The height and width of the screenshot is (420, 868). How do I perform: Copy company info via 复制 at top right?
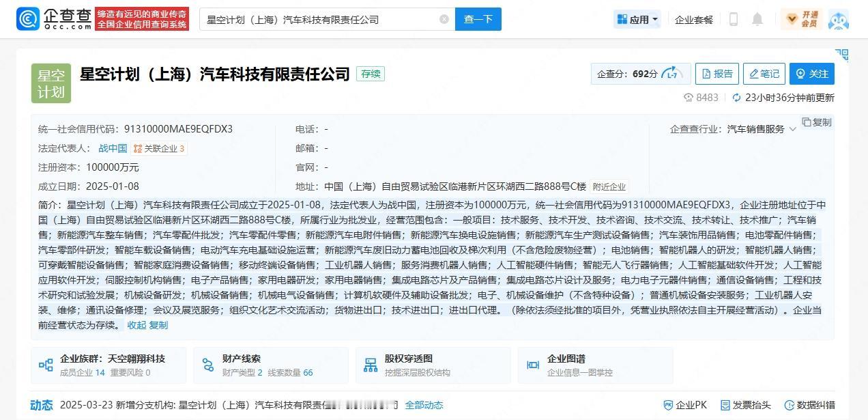(817, 122)
